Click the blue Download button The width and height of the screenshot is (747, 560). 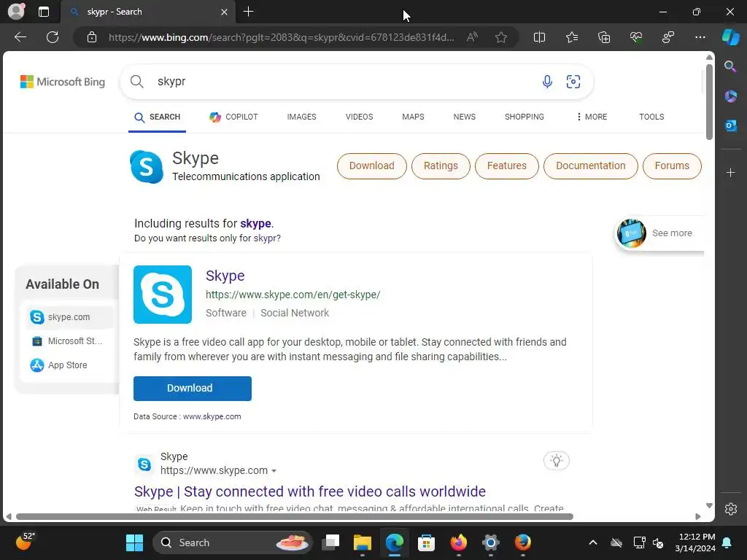point(192,388)
